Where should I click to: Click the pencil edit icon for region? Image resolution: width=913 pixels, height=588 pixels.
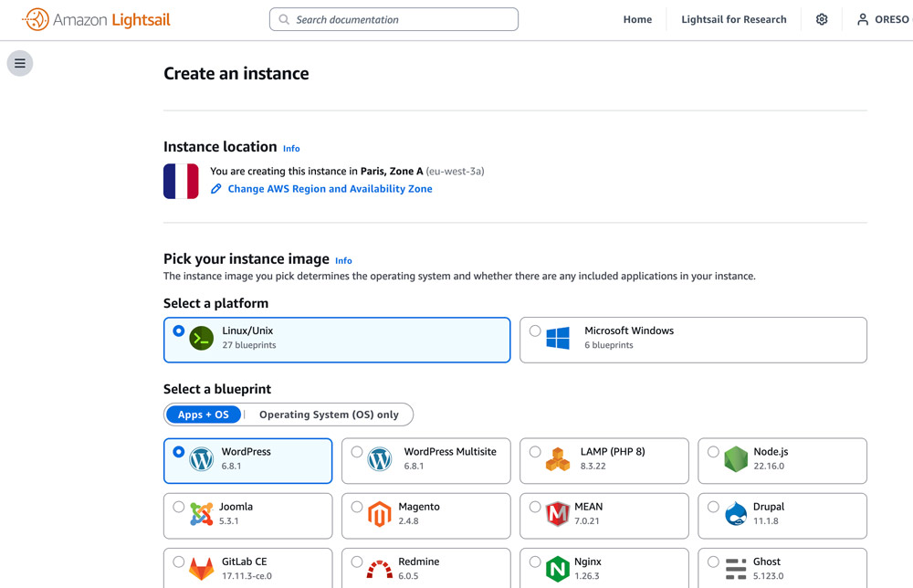tap(216, 189)
